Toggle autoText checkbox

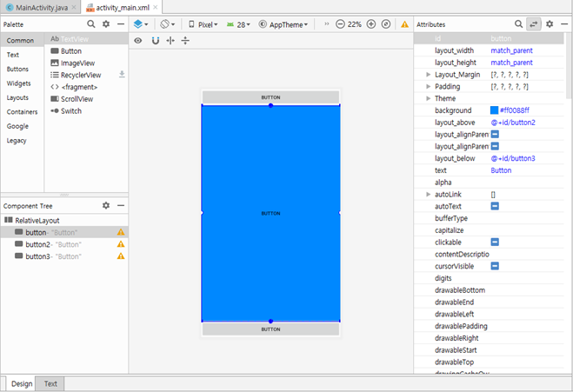click(x=495, y=206)
